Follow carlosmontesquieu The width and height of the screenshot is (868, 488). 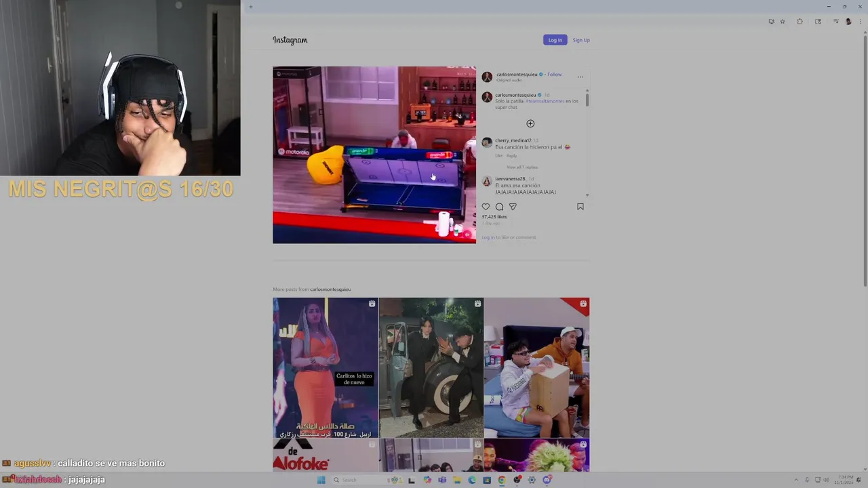(x=554, y=75)
